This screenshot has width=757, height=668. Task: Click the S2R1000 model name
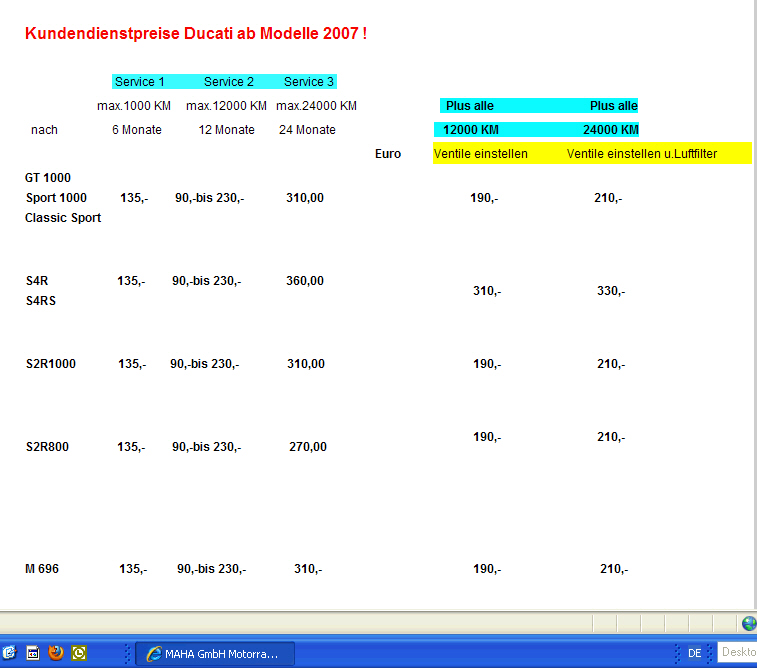pos(51,364)
